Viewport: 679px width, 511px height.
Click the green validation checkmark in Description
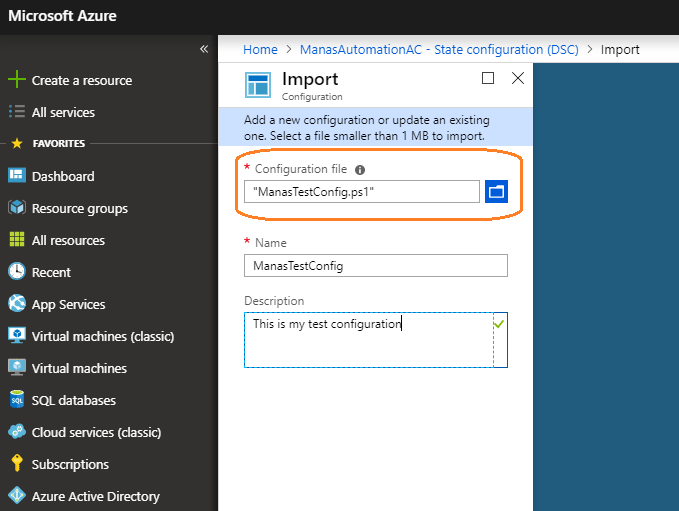(x=499, y=324)
